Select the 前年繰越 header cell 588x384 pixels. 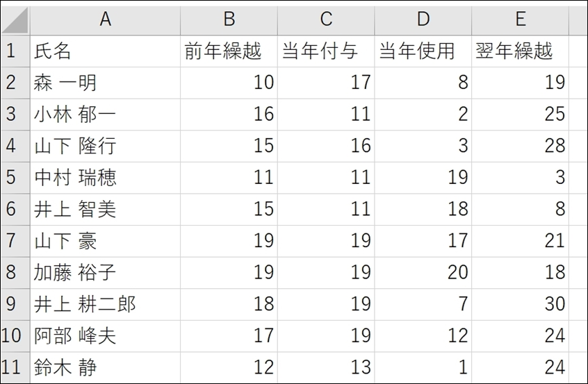pos(229,51)
